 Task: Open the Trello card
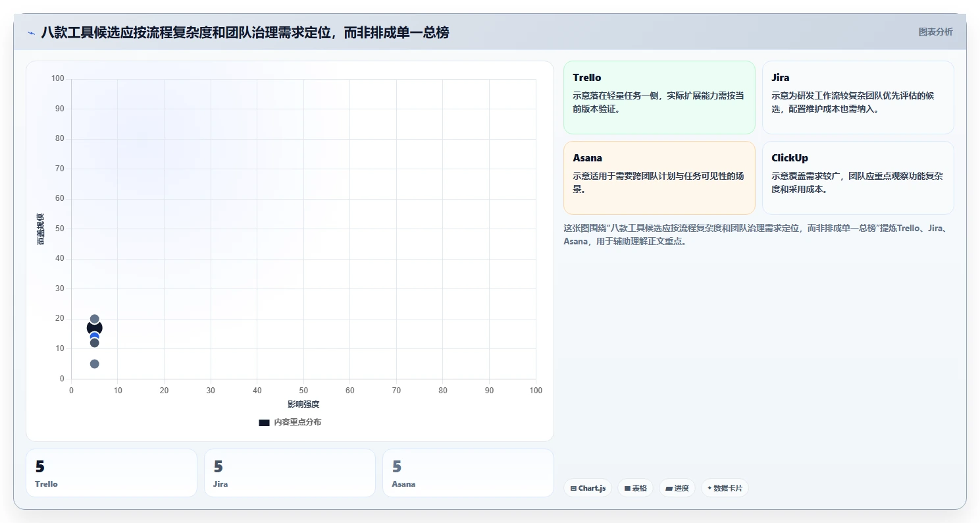tap(659, 97)
